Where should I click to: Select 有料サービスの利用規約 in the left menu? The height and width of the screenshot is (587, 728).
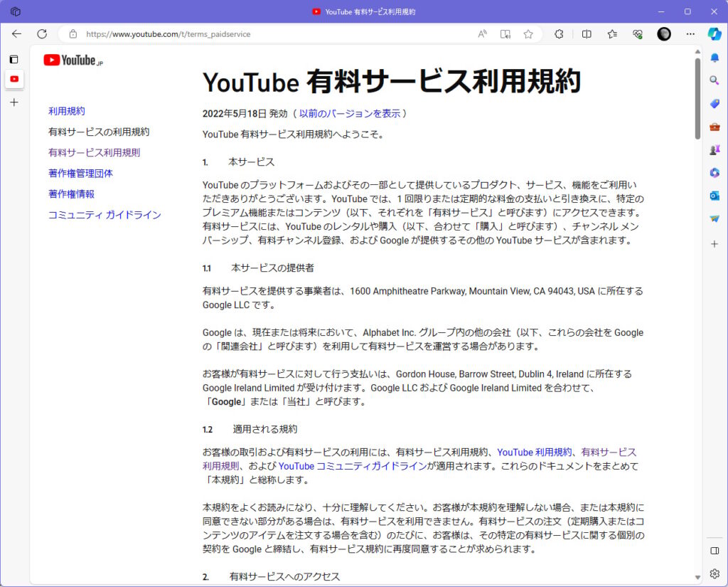(99, 132)
